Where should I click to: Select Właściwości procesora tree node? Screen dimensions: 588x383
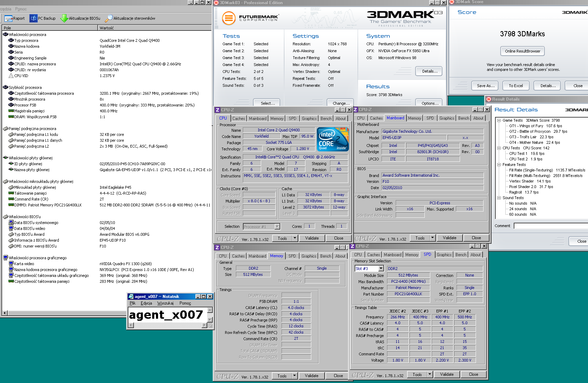point(27,35)
